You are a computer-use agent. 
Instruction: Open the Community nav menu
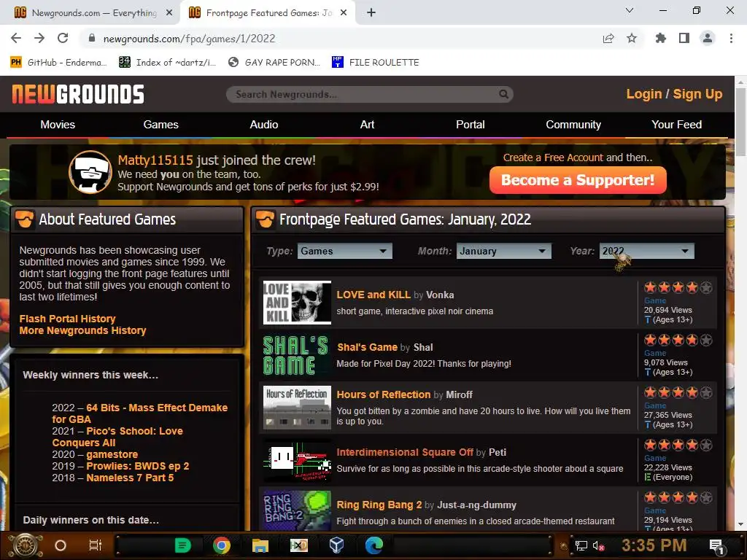coord(573,125)
